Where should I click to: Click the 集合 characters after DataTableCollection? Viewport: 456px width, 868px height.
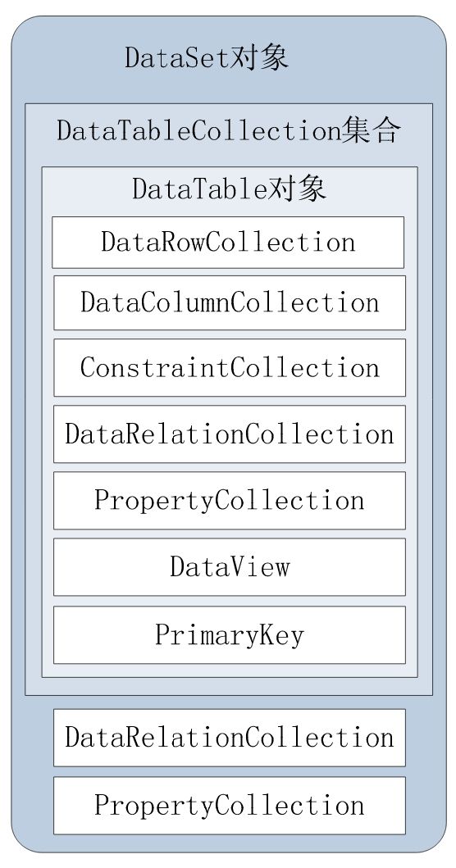coord(371,131)
